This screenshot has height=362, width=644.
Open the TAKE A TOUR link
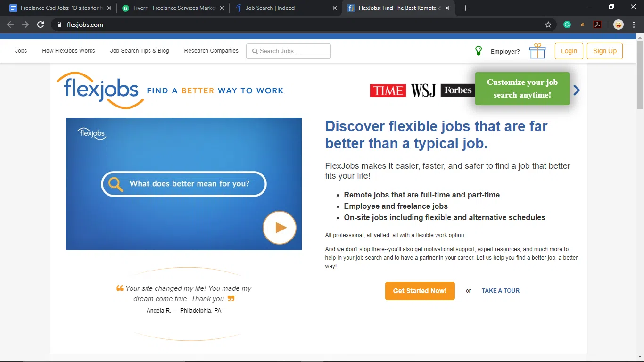coord(500,291)
